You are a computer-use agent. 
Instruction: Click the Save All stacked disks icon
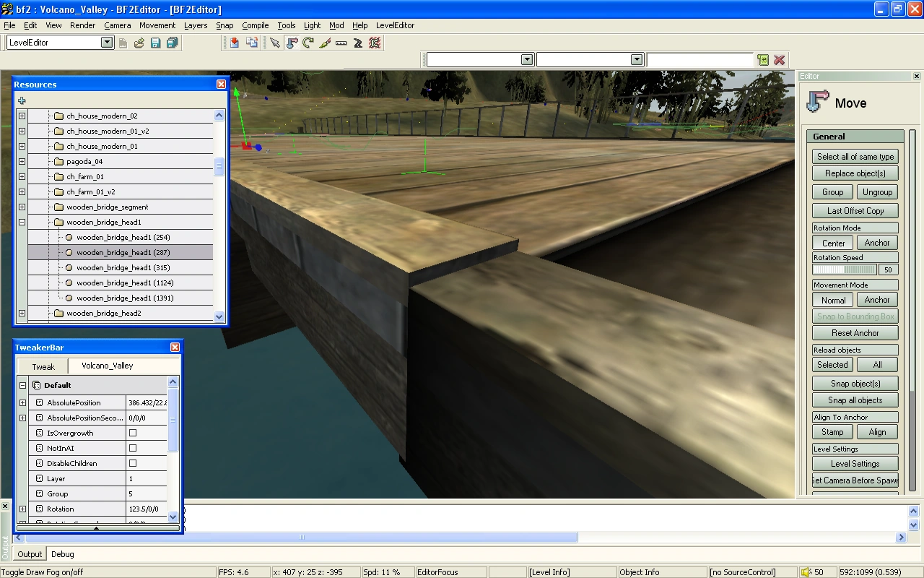(172, 43)
